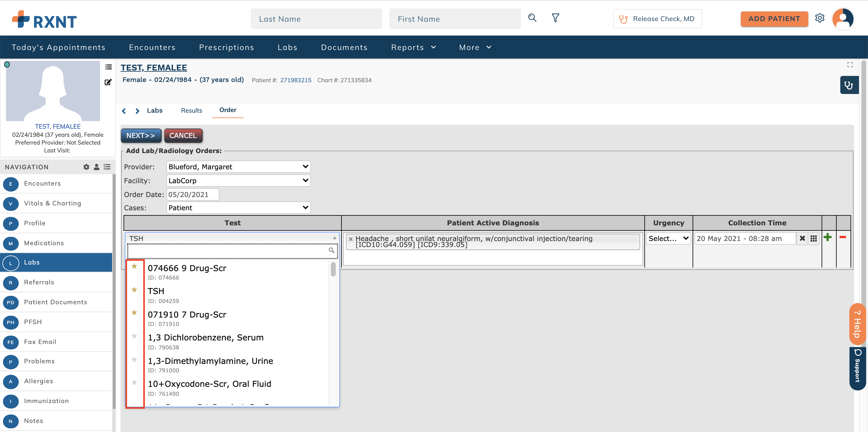Remove the Headache diagnosis tag

[x=351, y=239]
